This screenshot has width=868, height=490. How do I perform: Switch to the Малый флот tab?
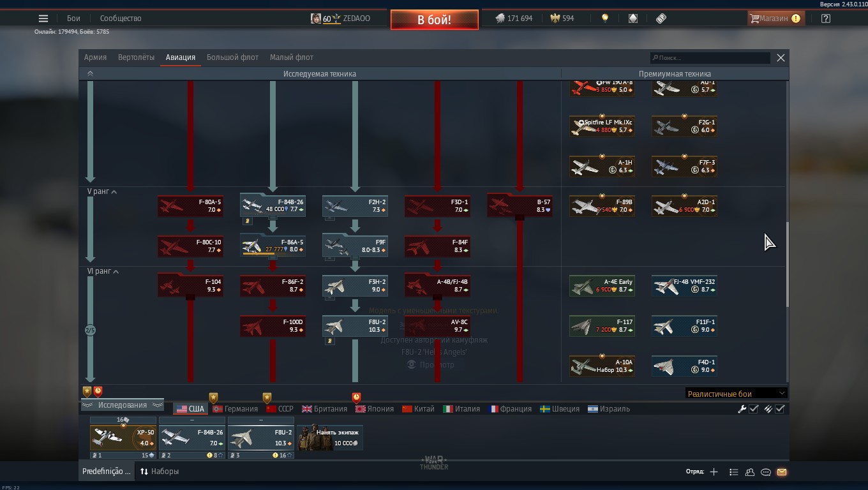click(x=292, y=57)
